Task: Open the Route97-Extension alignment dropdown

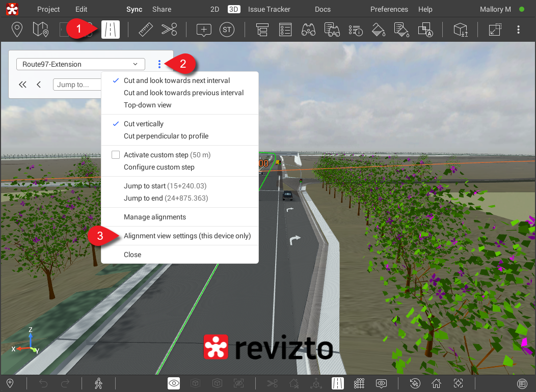Action: pyautogui.click(x=81, y=64)
